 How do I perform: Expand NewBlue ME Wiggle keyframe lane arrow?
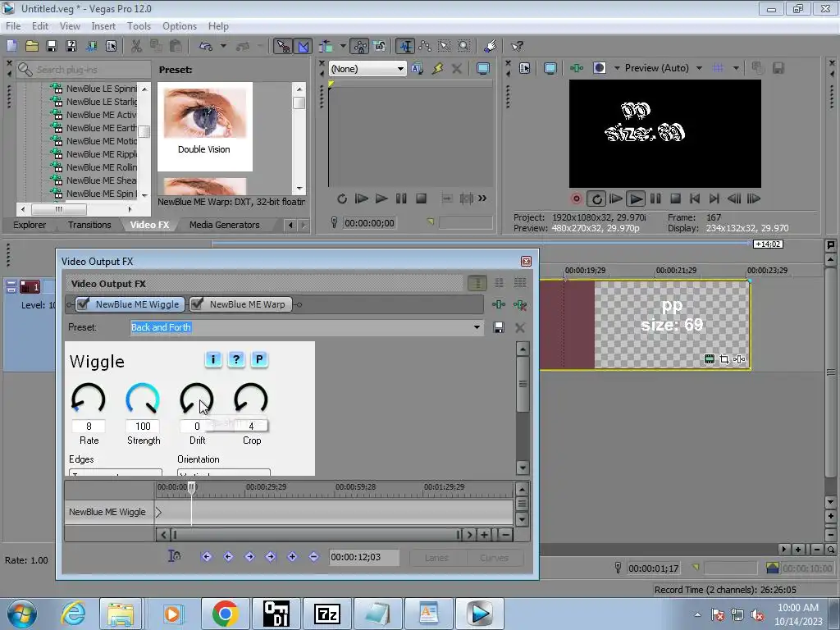click(158, 512)
